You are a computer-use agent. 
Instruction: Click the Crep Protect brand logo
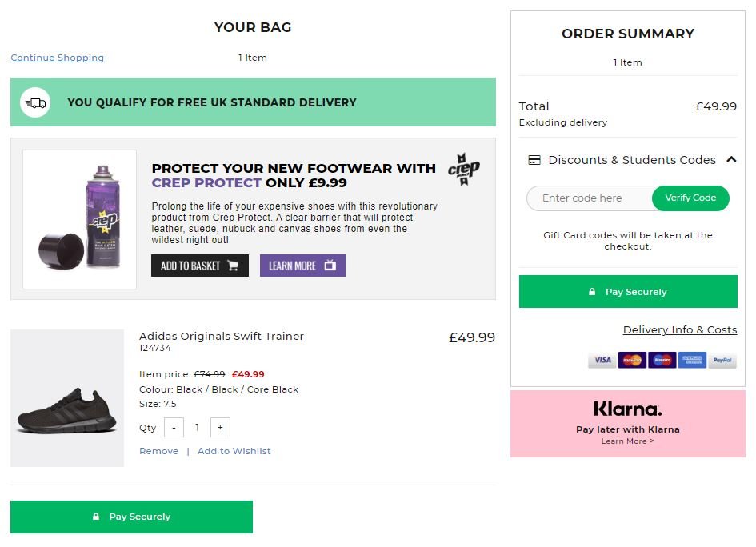tap(463, 170)
